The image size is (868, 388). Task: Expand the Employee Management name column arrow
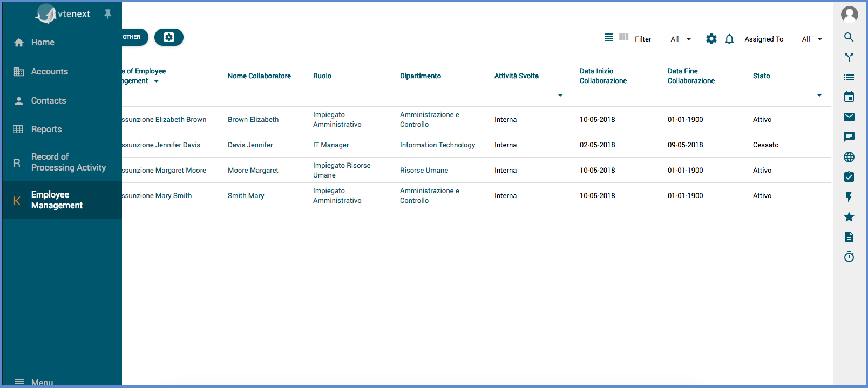tap(157, 81)
